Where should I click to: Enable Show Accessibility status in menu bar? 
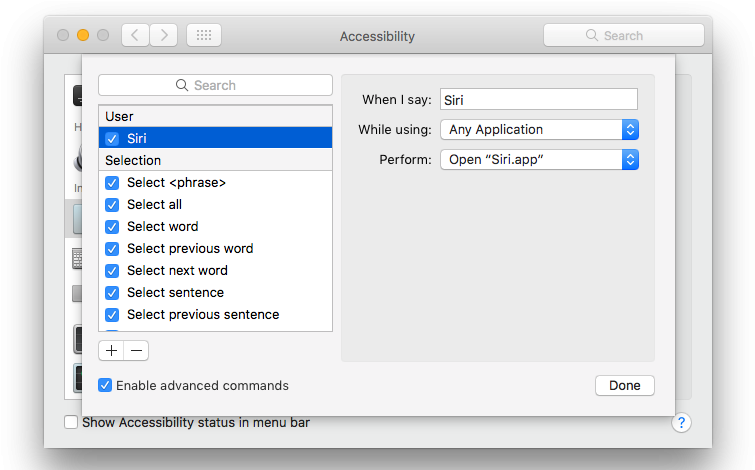click(x=71, y=422)
